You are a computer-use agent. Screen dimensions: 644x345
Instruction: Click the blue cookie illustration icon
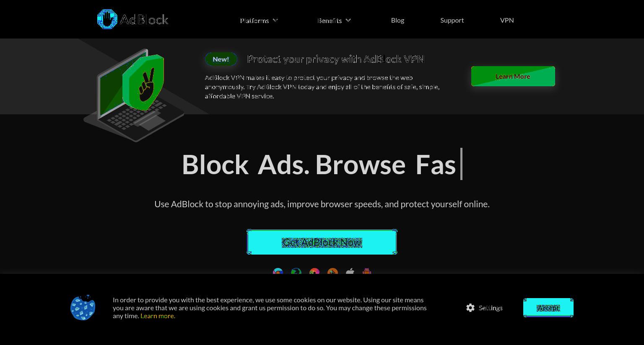83,308
